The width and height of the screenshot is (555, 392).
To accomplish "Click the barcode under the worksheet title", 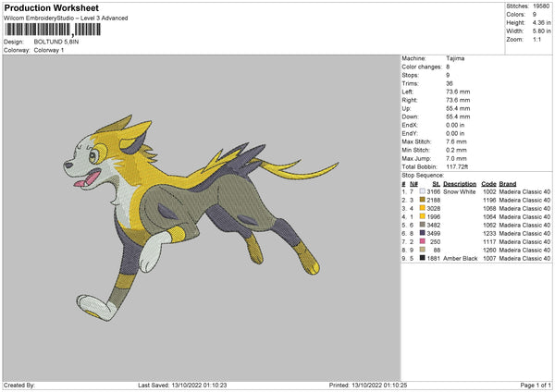I will (x=53, y=30).
